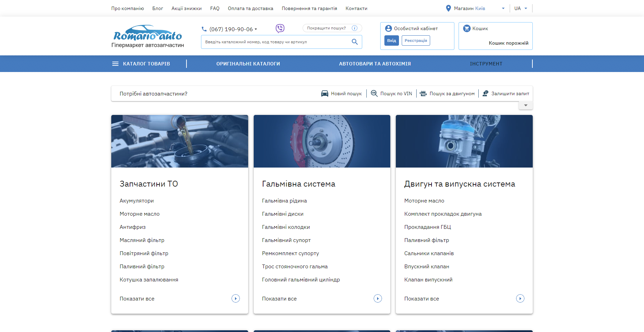Image resolution: width=644 pixels, height=332 pixels.
Task: Open Гальмівні диски category
Action: 283,214
